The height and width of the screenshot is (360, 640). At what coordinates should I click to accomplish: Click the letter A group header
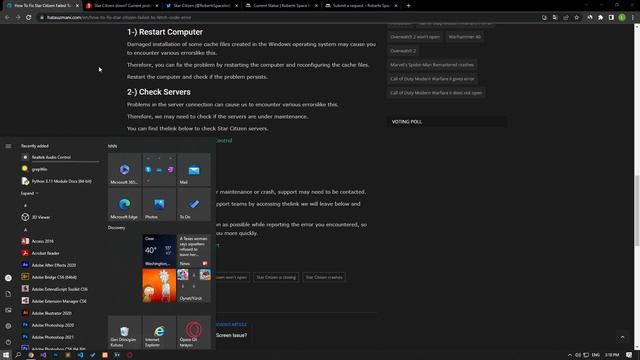coord(25,230)
